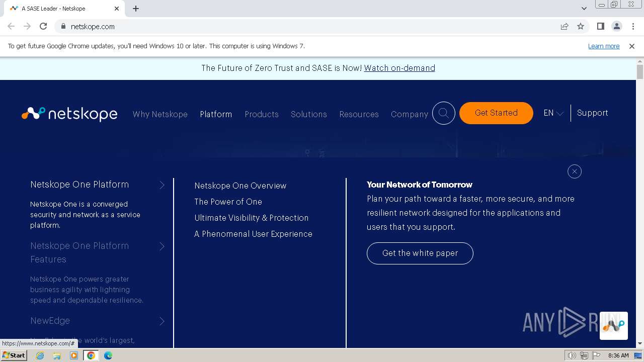The height and width of the screenshot is (362, 644).
Task: Open the site search magnifier icon
Action: 444,113
